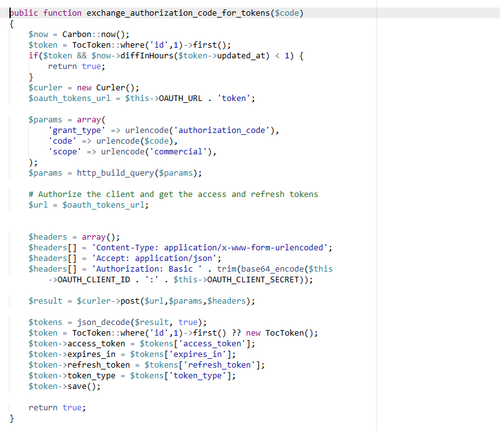Screen dimensions: 500x431
Task: Click $token->save() call
Action: pos(62,386)
